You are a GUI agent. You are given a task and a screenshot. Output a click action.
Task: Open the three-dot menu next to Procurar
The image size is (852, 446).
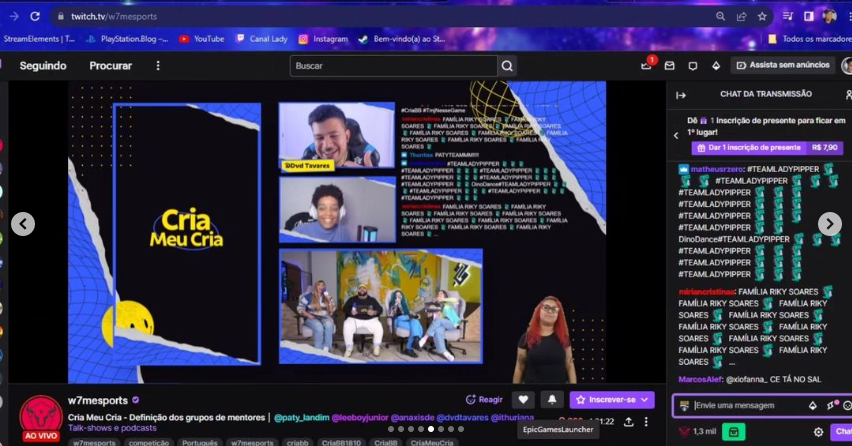point(157,66)
